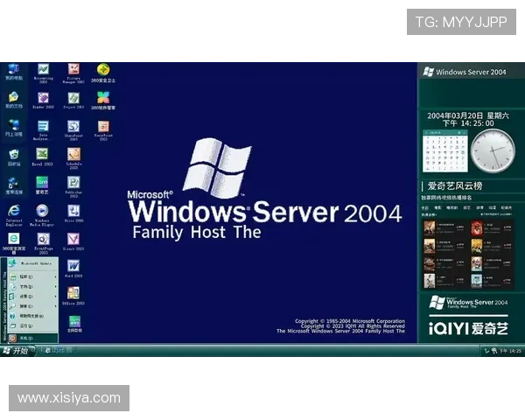The width and height of the screenshot is (525, 420).
Task: Click the taskbar clock showing 14:25
Action: [511, 351]
